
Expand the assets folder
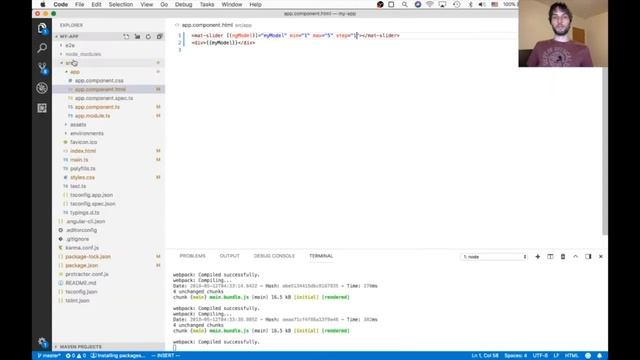click(78, 124)
